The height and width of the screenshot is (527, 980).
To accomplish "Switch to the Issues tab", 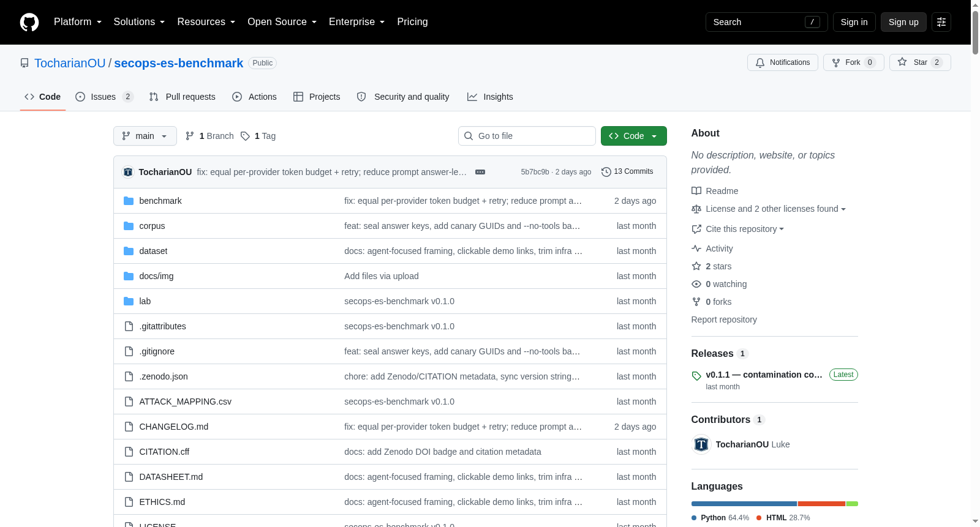I will pyautogui.click(x=104, y=97).
